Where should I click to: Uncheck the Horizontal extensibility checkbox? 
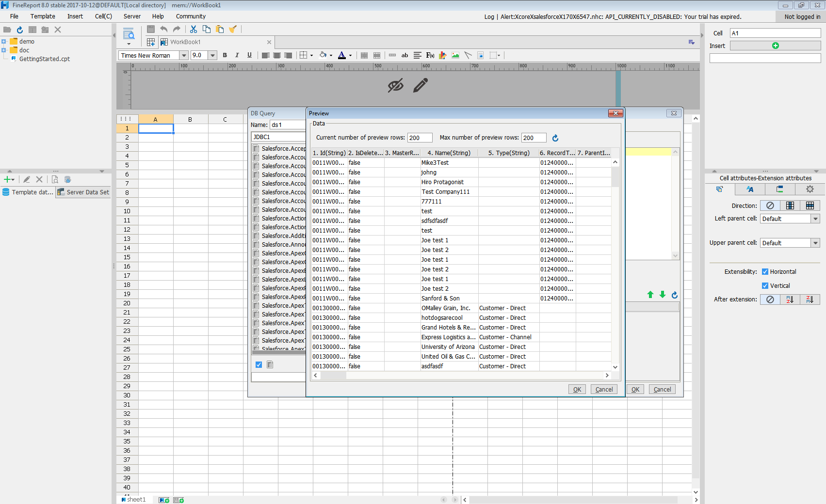(x=765, y=272)
